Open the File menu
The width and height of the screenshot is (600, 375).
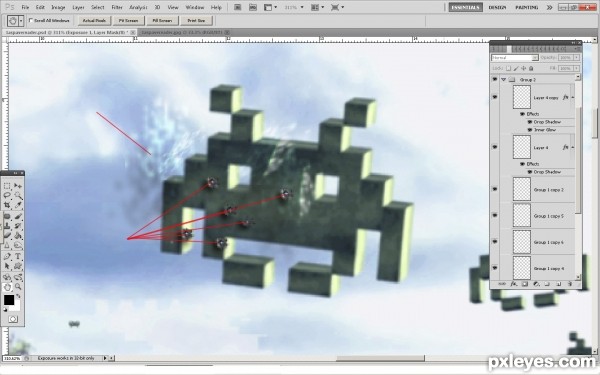click(25, 7)
